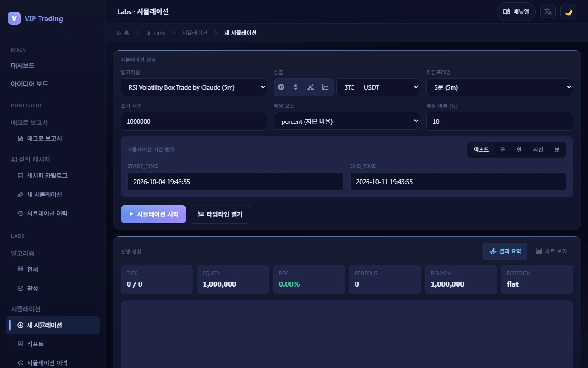Open the 베팅 모드 dropdown
This screenshot has width=588, height=368.
pyautogui.click(x=347, y=121)
